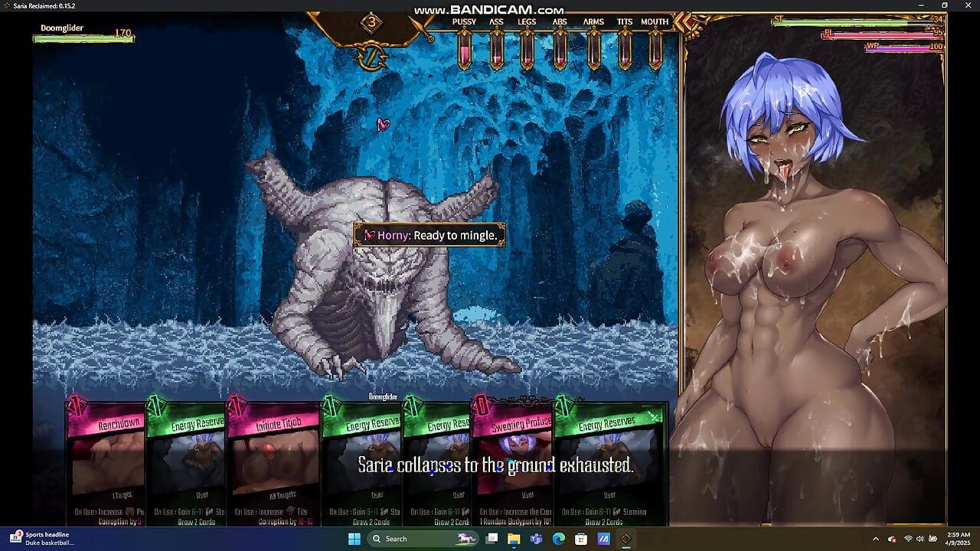Click the pink heart status icon above the enemy
This screenshot has height=551, width=980.
coord(384,125)
